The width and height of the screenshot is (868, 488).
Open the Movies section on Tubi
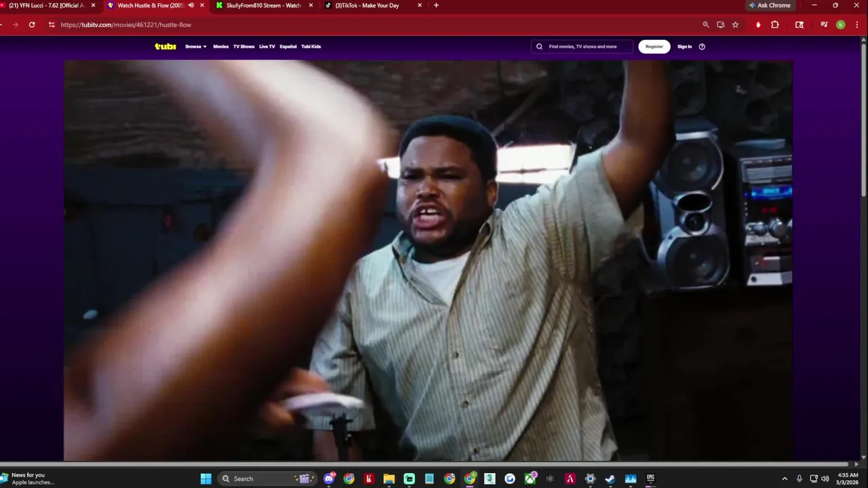point(221,47)
